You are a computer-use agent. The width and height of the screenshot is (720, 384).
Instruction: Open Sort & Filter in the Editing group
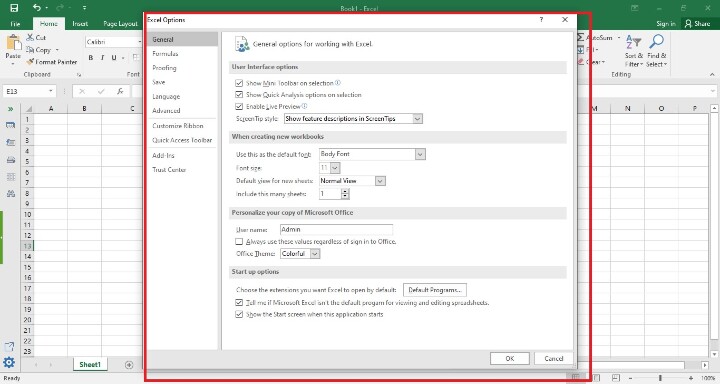(x=634, y=51)
